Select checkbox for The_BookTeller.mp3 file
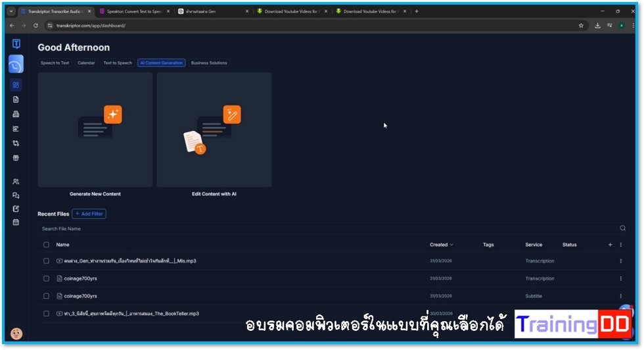This screenshot has height=350, width=644. (x=46, y=314)
